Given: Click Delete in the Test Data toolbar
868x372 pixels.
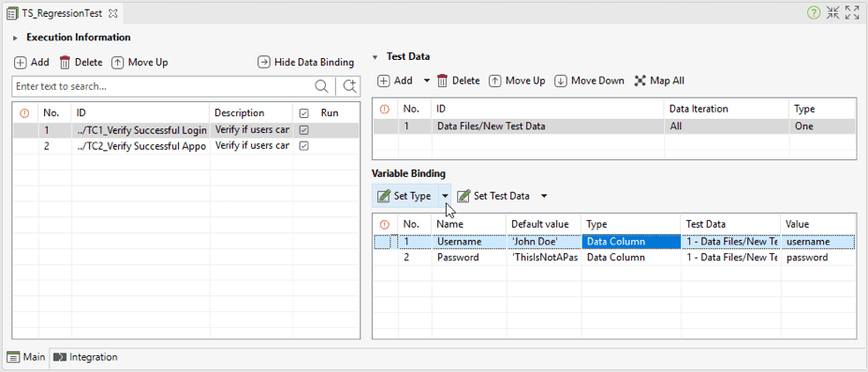Looking at the screenshot, I should click(459, 81).
